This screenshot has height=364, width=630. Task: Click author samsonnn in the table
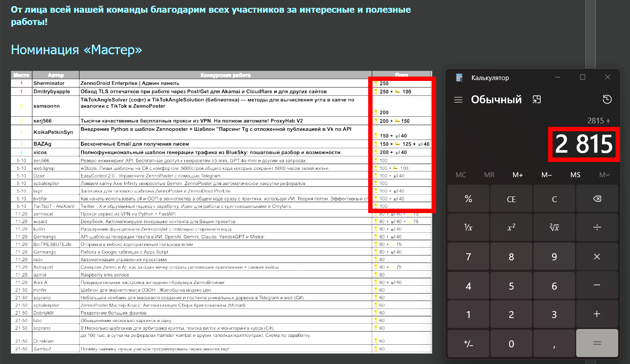[x=47, y=106]
